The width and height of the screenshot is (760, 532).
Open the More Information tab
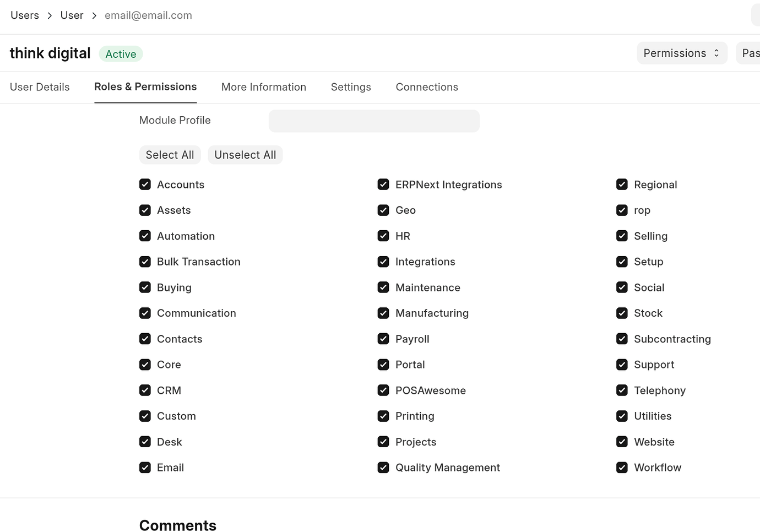(x=264, y=87)
